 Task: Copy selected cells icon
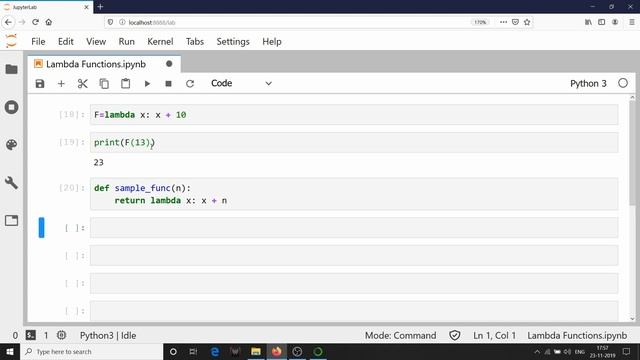104,84
